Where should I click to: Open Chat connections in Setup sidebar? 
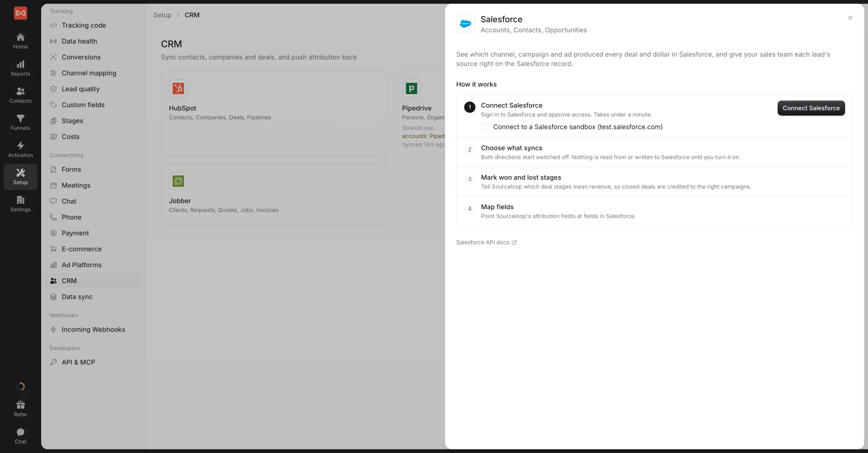pos(93,201)
